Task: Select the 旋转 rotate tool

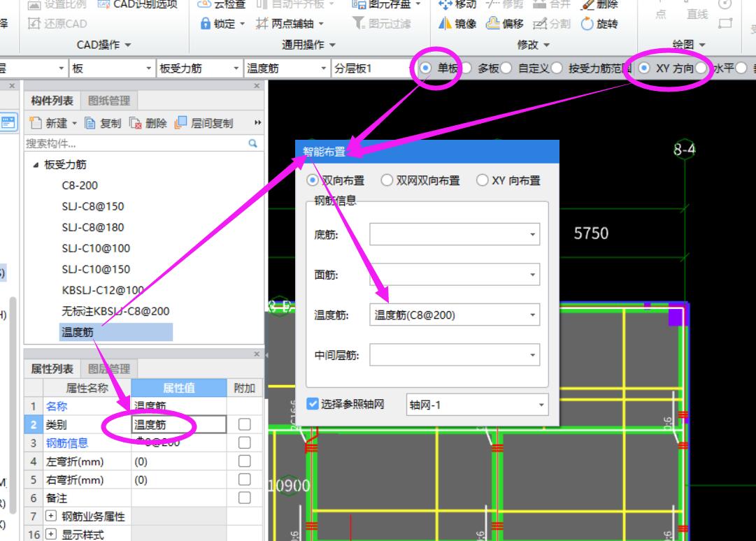Action: [x=599, y=23]
